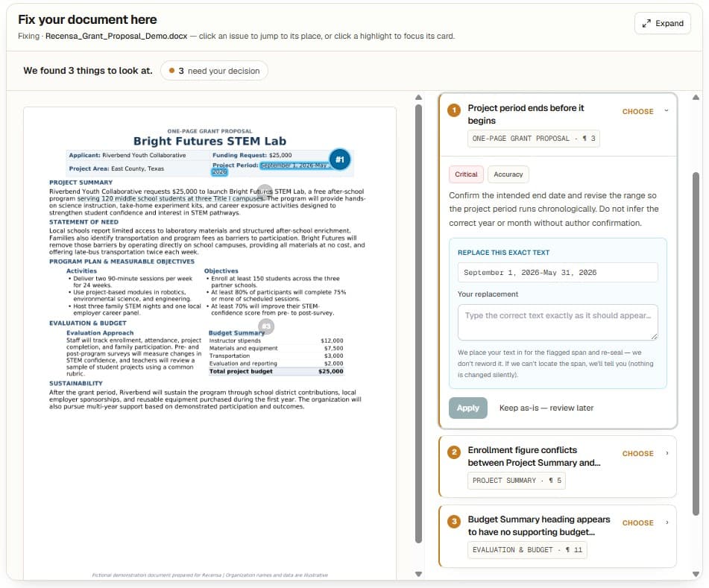Click the orange number 3 issue badge
The height and width of the screenshot is (588, 709).
tap(454, 521)
